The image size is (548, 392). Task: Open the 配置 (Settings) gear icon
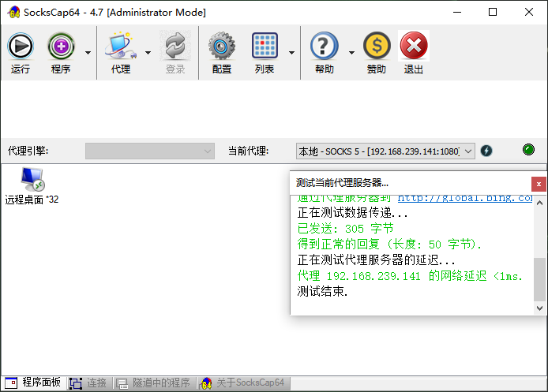[x=222, y=46]
